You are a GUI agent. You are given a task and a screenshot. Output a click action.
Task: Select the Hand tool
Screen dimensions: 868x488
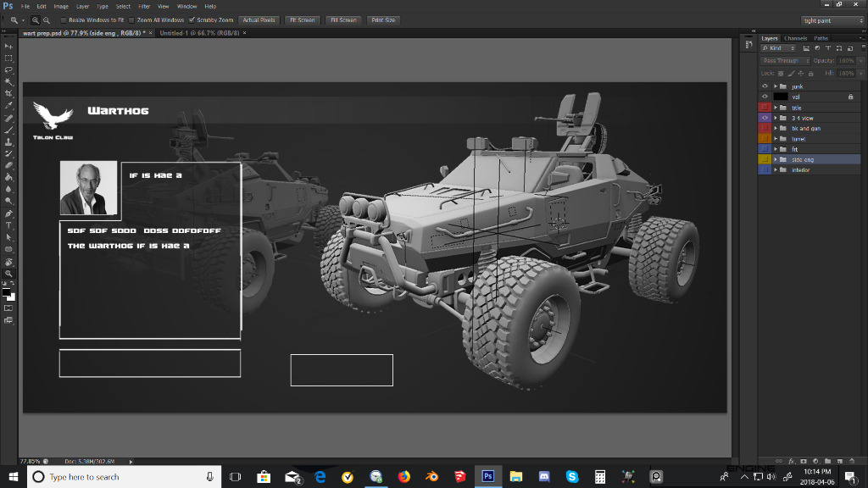pyautogui.click(x=8, y=262)
